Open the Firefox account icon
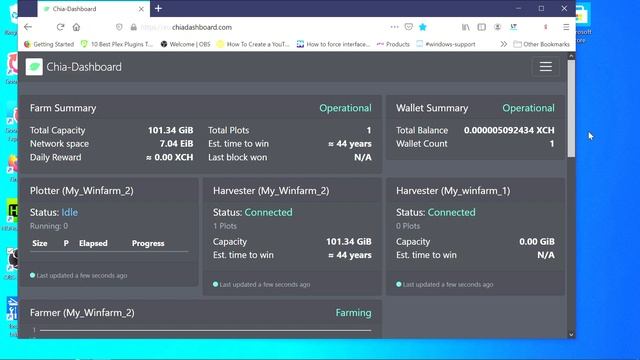640x360 pixels. click(x=497, y=27)
